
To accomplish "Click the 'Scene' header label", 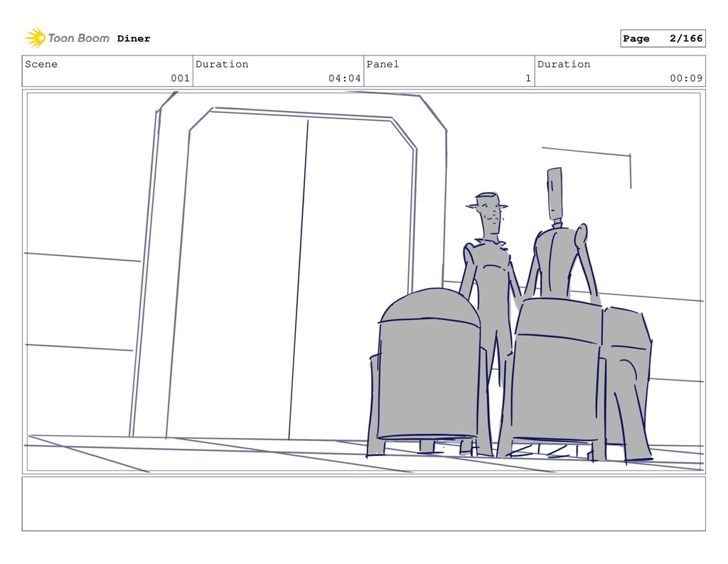I will [x=41, y=64].
